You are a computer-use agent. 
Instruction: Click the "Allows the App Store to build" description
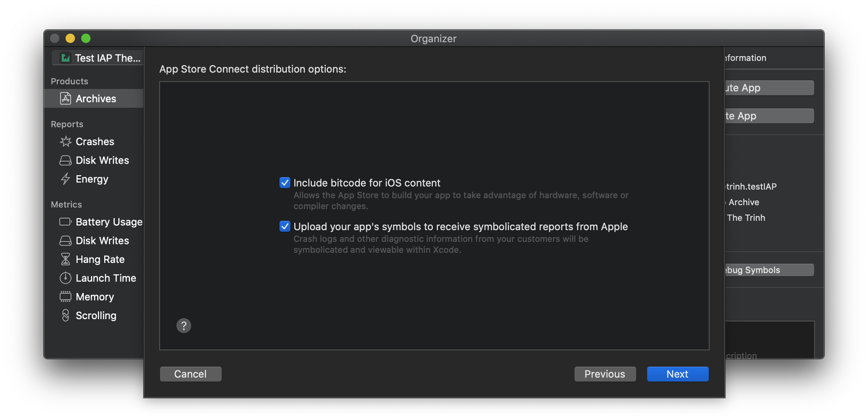coord(461,200)
